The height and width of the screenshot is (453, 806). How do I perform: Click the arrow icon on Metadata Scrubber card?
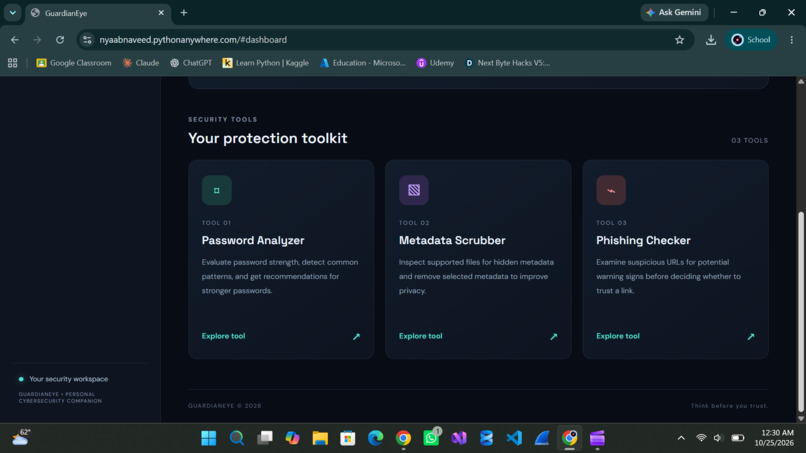point(554,336)
